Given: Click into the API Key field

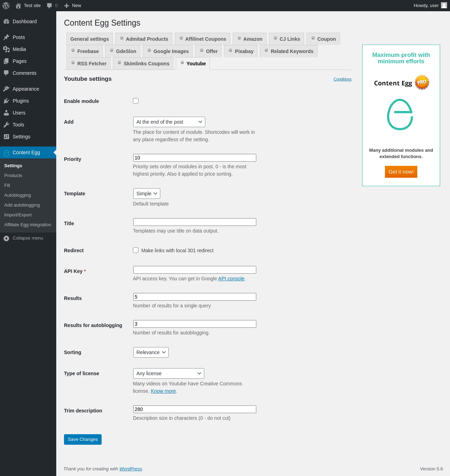Looking at the screenshot, I should pyautogui.click(x=195, y=270).
